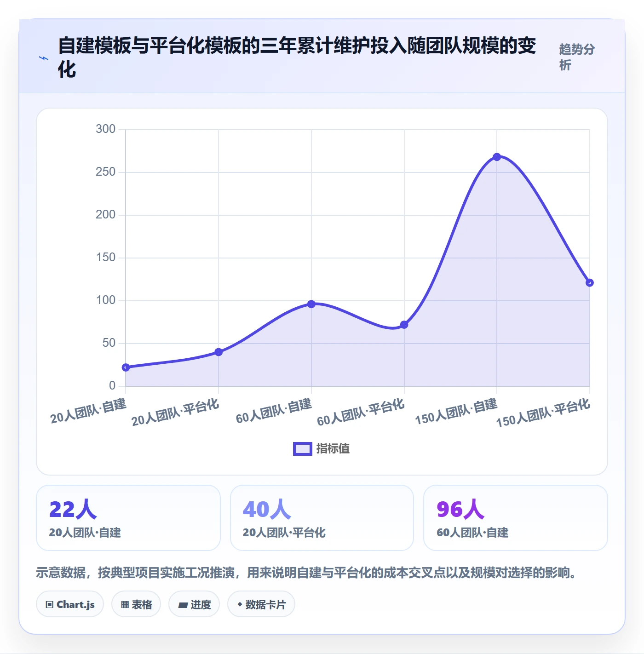Click the x-axis label 60人团队·自建
Image resolution: width=644 pixels, height=654 pixels.
pyautogui.click(x=274, y=411)
